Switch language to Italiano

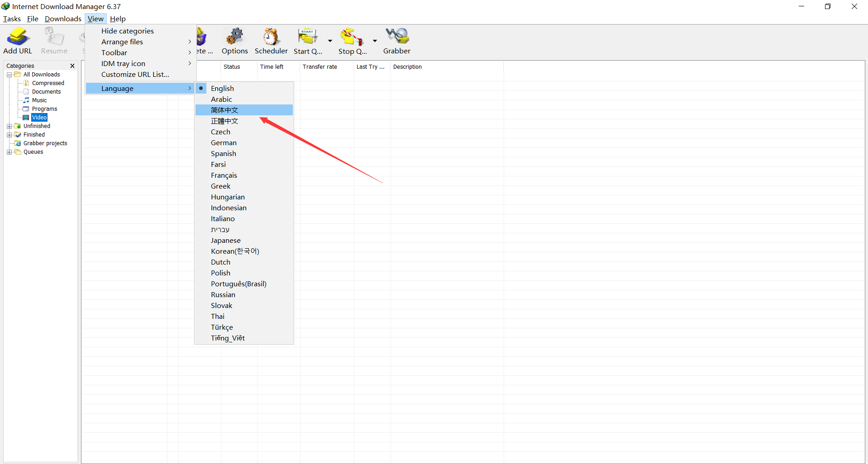pos(244,219)
